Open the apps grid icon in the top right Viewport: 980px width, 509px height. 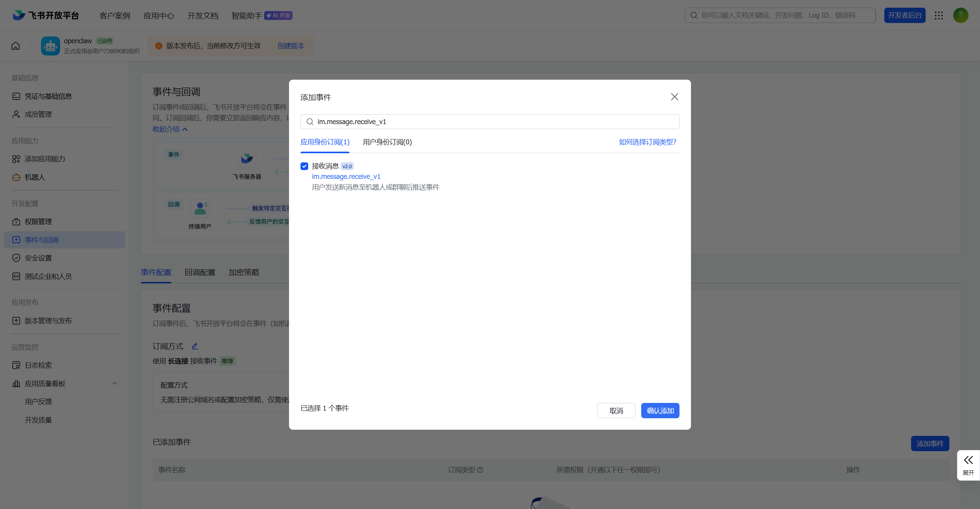pos(939,15)
